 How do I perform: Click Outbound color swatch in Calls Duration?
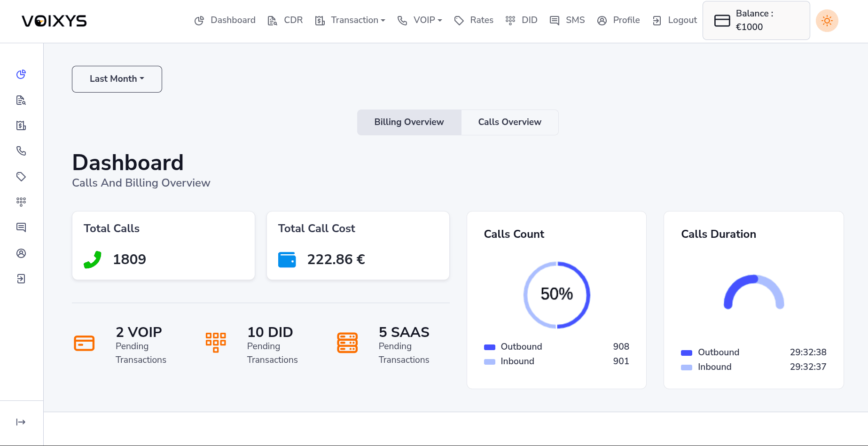click(687, 353)
